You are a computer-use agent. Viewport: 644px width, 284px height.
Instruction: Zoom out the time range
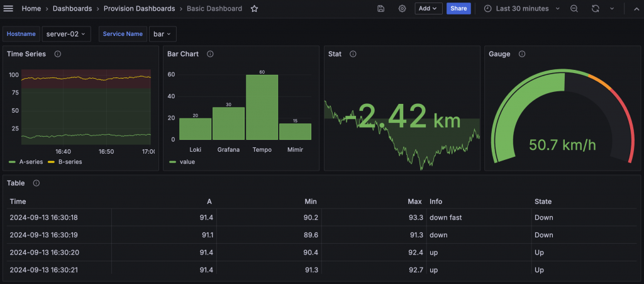574,9
